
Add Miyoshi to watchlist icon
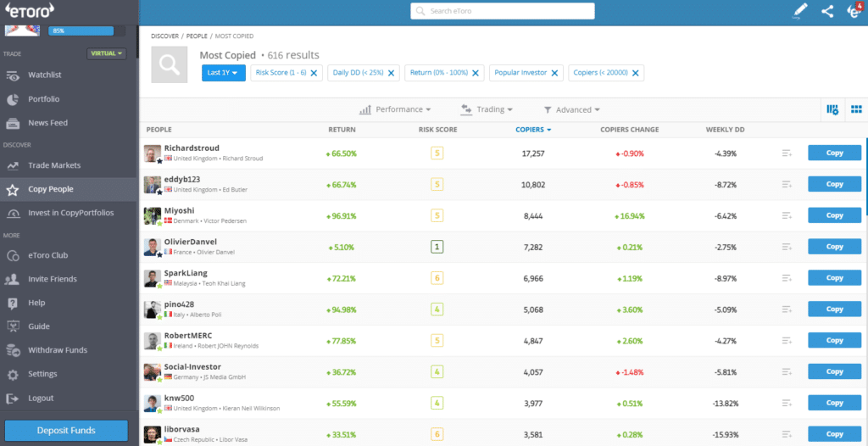[x=787, y=215]
